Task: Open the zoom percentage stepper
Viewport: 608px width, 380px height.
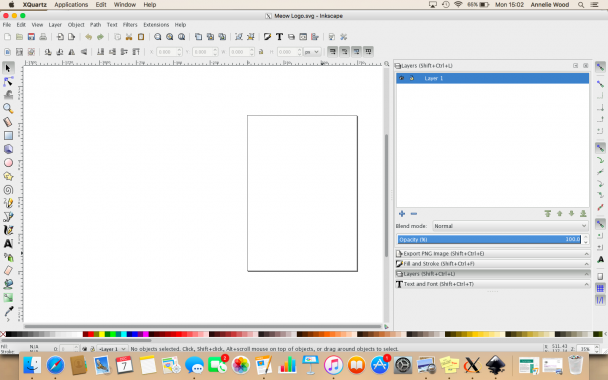Action: [x=597, y=349]
